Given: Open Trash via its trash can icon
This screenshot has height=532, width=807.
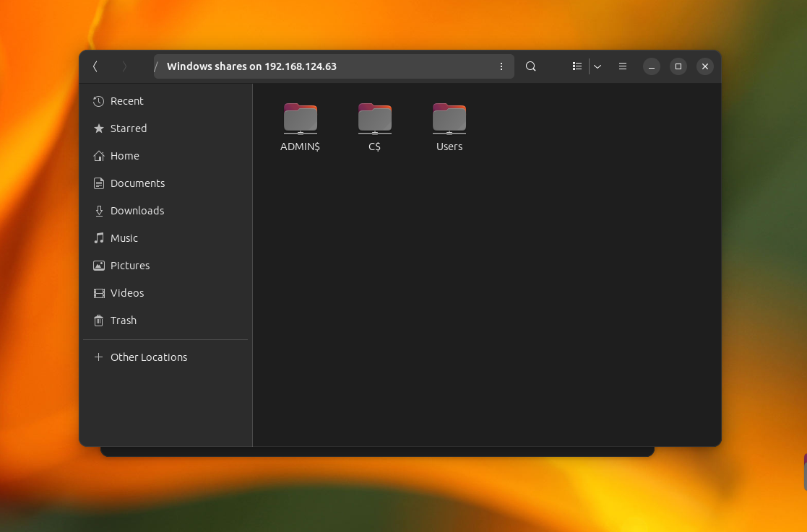Looking at the screenshot, I should coord(98,320).
